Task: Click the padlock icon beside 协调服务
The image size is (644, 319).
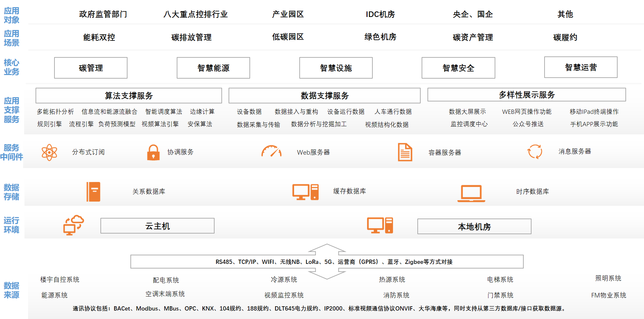Action: 153,152
